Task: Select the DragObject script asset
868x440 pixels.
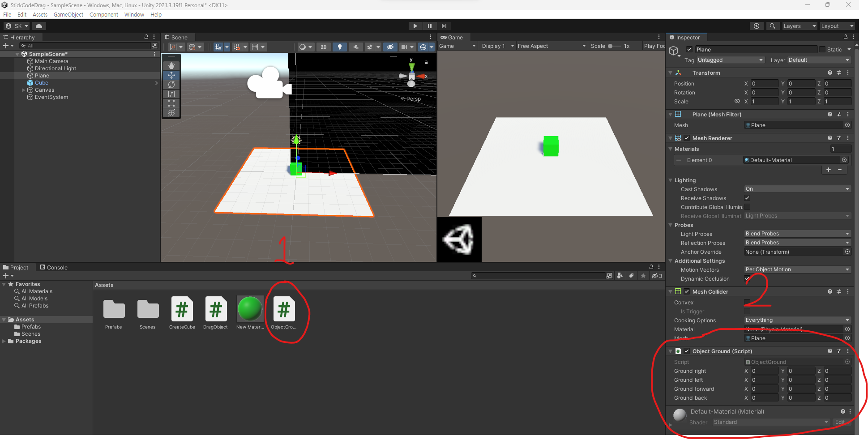Action: [x=215, y=313]
